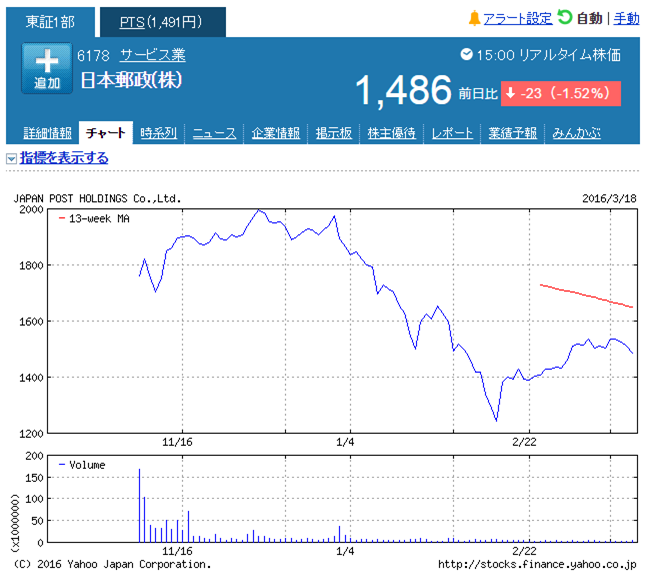The width and height of the screenshot is (648, 579).
Task: Click the 13-week MA legend entry
Action: (94, 219)
